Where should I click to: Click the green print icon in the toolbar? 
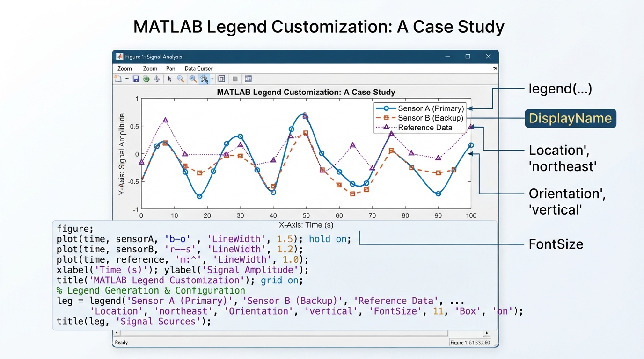[146, 79]
